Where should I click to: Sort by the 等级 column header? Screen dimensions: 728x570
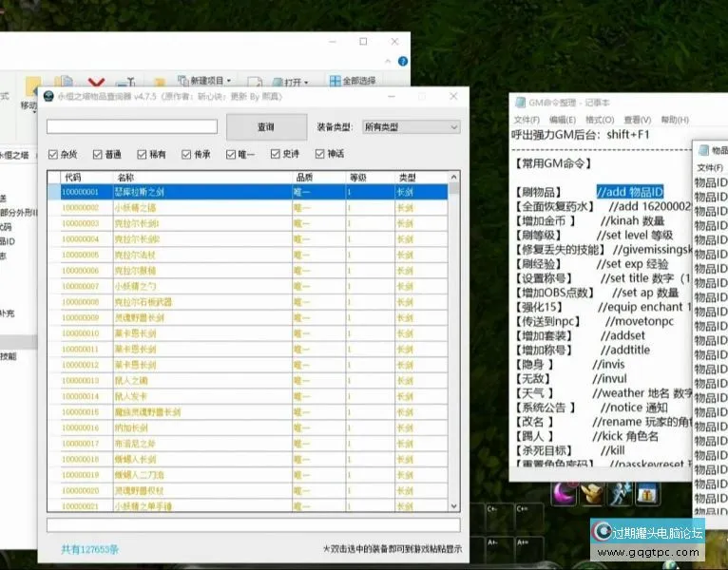pos(370,178)
